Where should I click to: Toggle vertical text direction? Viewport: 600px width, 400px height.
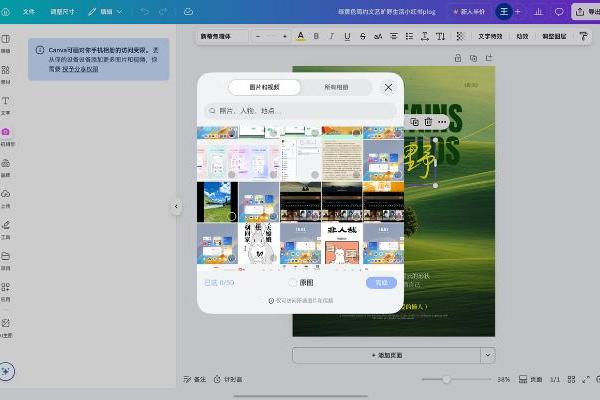click(440, 36)
